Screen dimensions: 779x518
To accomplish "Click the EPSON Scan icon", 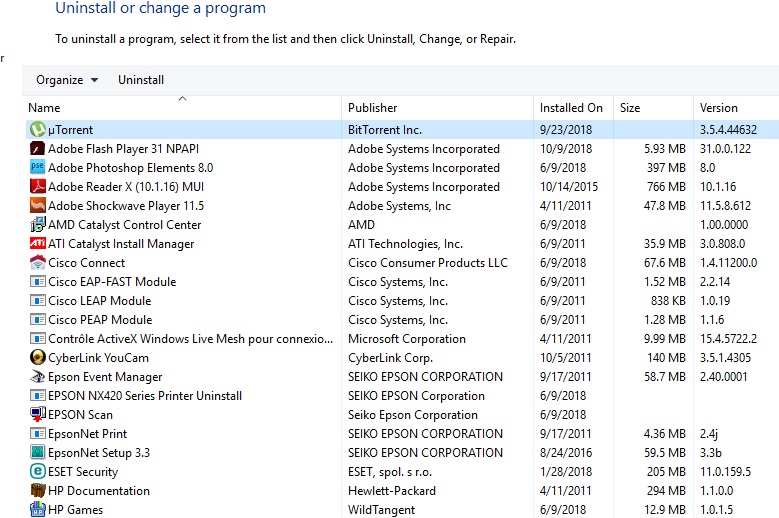I will point(37,414).
